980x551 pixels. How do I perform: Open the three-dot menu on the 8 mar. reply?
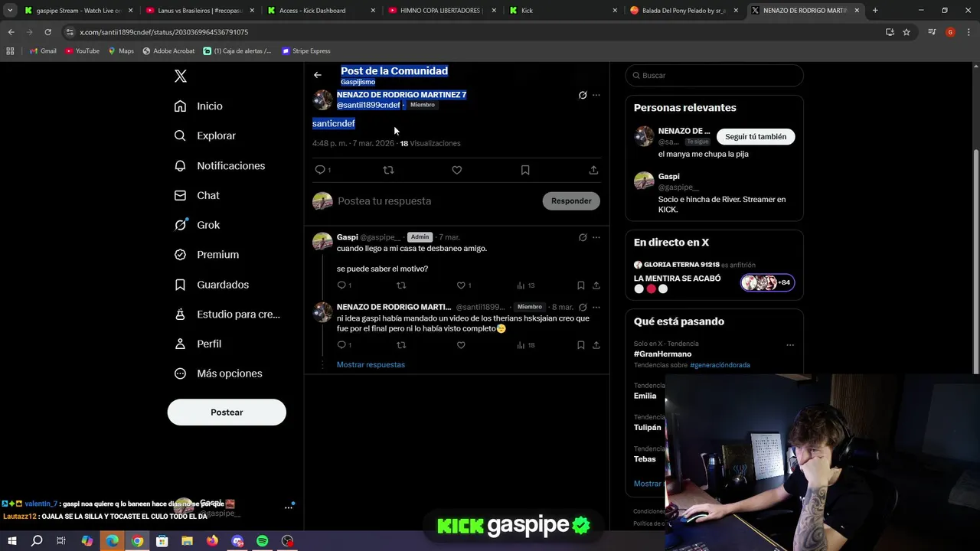pos(596,307)
